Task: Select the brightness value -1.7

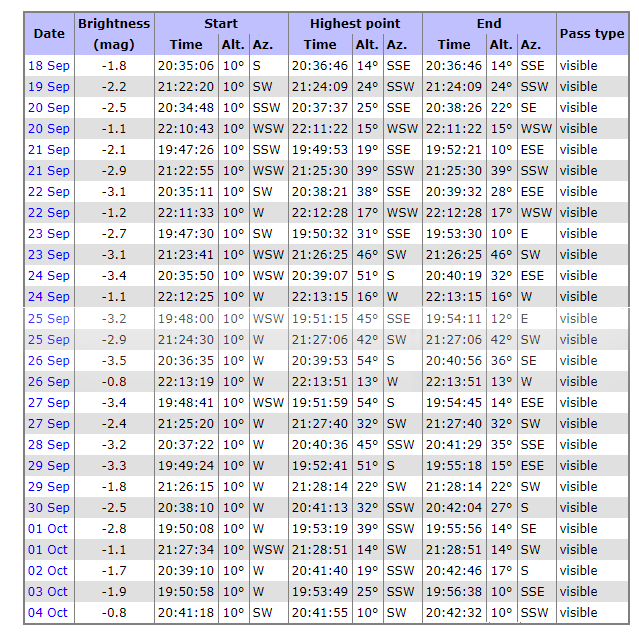Action: pyautogui.click(x=114, y=571)
